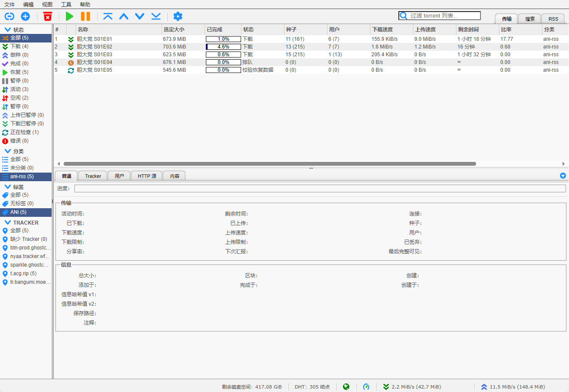Click the orange pause torrents icon
Screen dimensions: 569x392
(86, 16)
